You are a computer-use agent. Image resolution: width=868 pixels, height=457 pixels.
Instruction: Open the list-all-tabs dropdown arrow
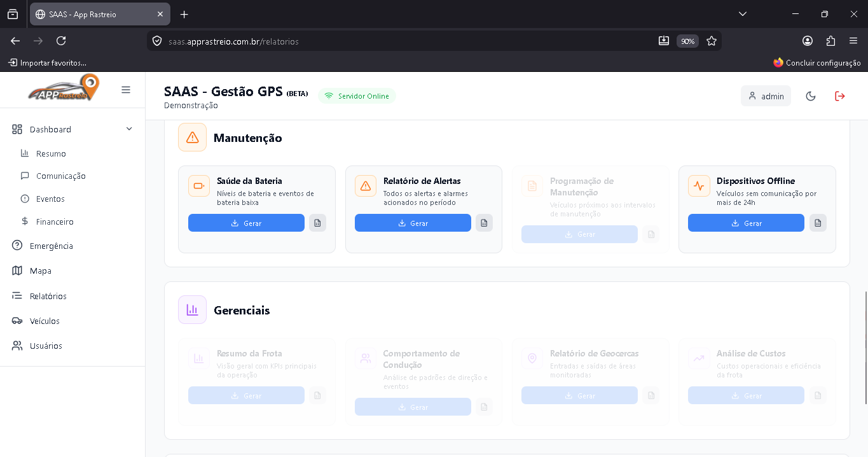(x=743, y=14)
